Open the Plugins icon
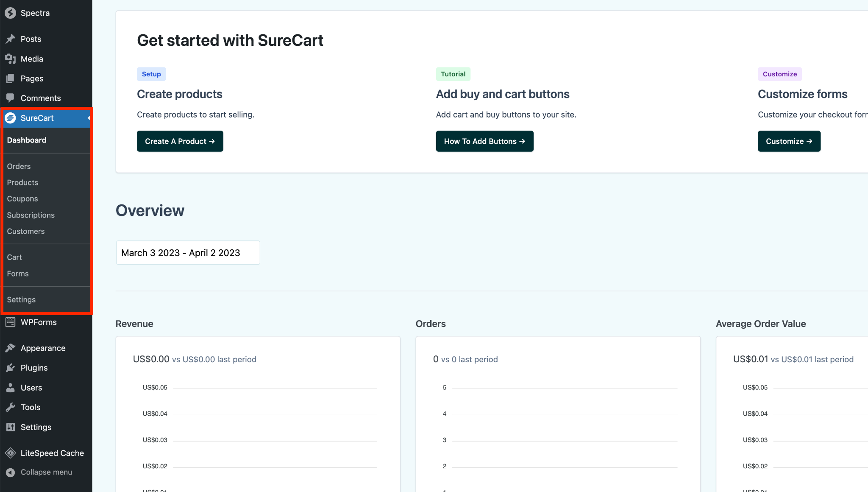868x492 pixels. coord(11,368)
